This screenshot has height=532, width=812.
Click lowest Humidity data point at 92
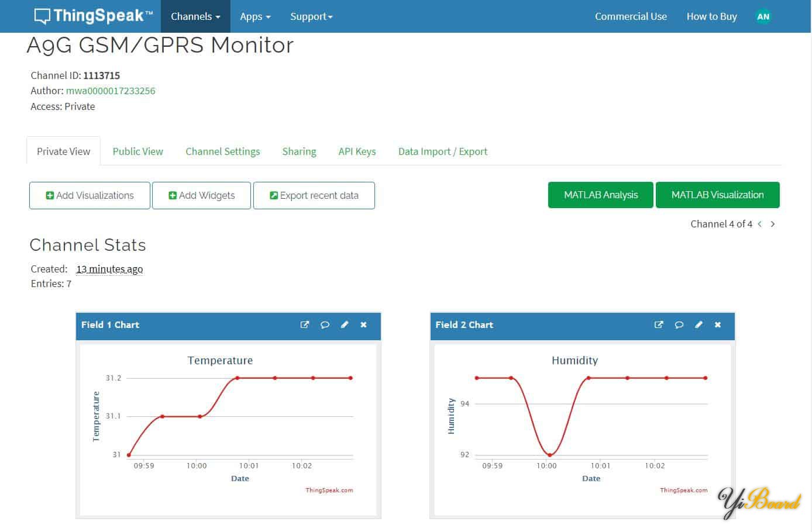(549, 455)
